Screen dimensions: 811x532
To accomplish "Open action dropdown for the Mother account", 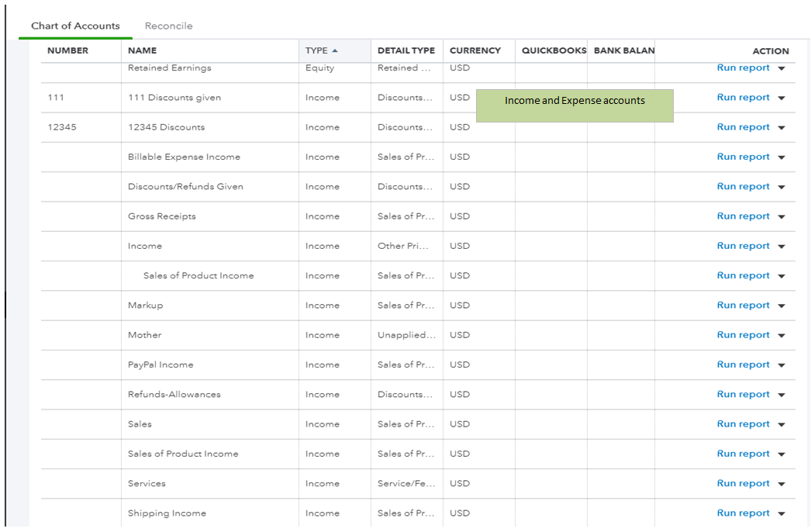I will [782, 334].
